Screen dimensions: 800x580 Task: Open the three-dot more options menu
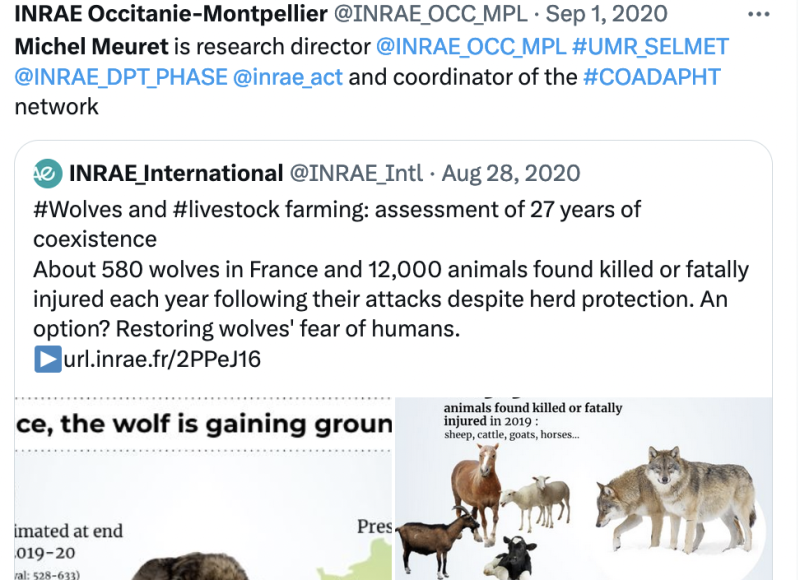click(x=759, y=15)
